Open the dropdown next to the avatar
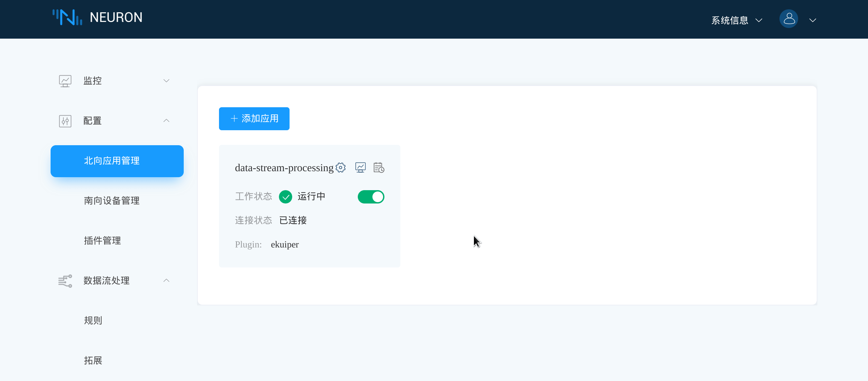Screen dimensions: 868x381 click(x=813, y=20)
